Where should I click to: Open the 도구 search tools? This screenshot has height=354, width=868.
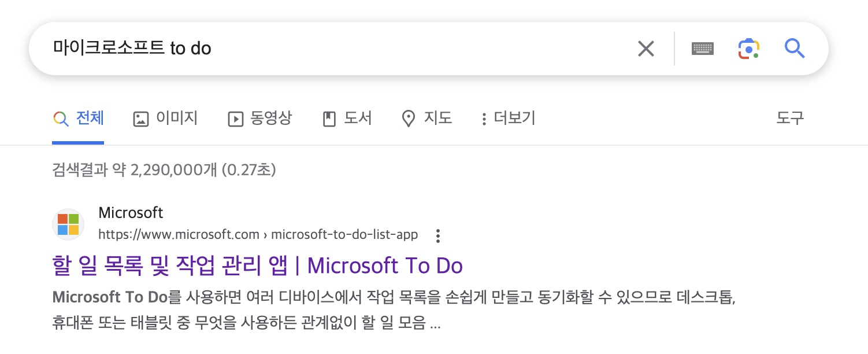[790, 119]
